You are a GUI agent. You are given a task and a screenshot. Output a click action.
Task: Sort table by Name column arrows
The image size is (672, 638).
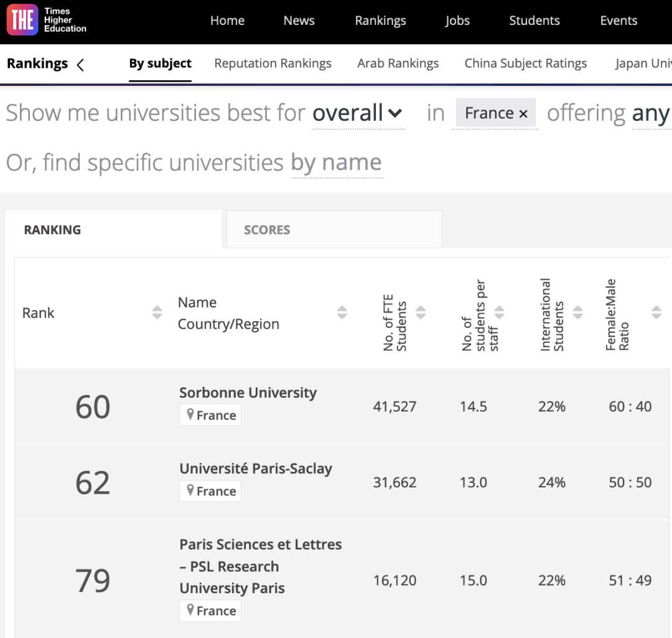click(342, 312)
